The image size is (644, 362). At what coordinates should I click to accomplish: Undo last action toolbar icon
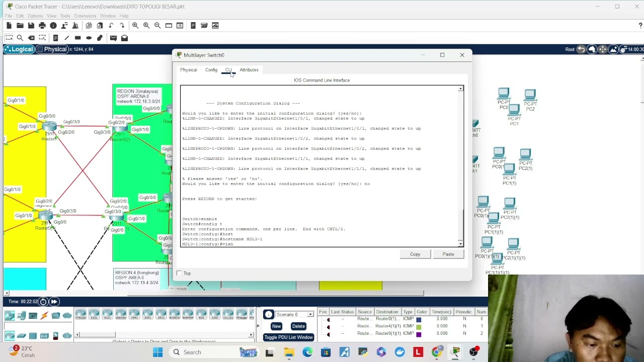point(111,26)
